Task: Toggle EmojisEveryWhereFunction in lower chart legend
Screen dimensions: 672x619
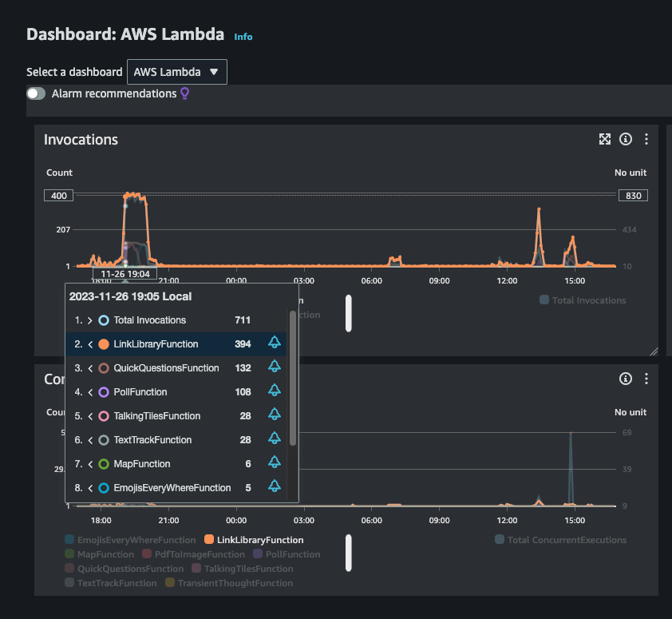Action: [130, 540]
